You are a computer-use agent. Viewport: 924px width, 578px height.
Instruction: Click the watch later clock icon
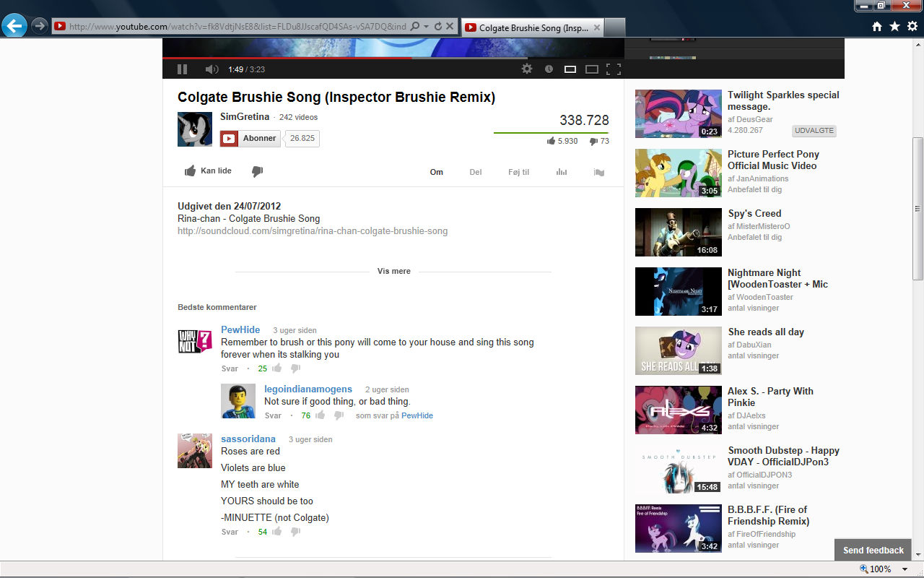(549, 69)
